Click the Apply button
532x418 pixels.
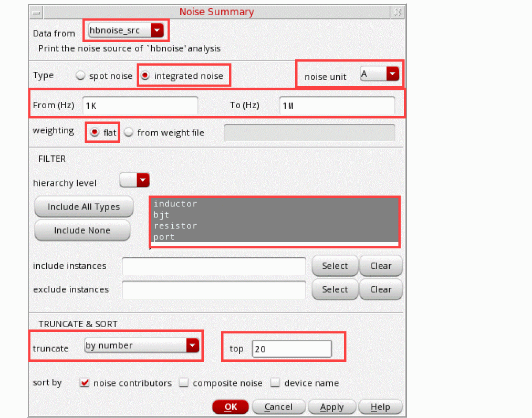coord(332,407)
